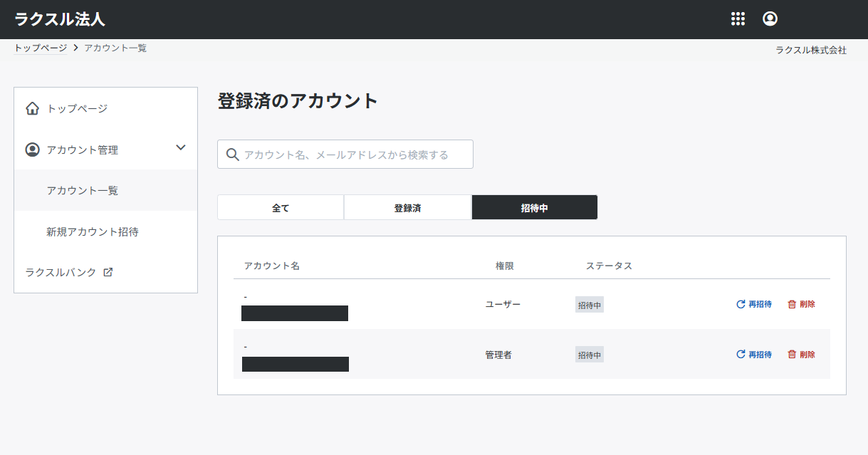Image resolution: width=868 pixels, height=455 pixels.
Task: Click the external link icon next to ラクスルバンク
Action: point(108,272)
